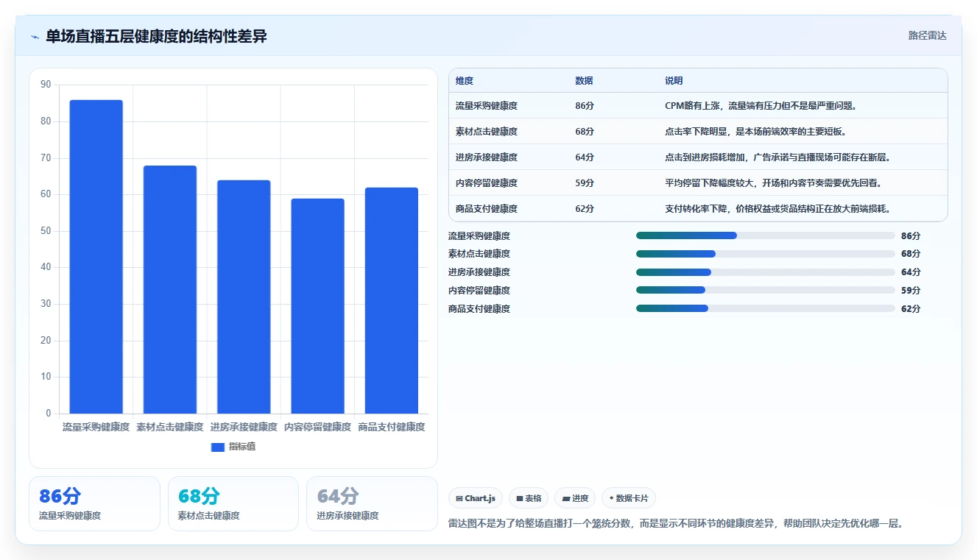Viewport: 977px width, 560px height.
Task: Click the 流量采购健康度 progress bar
Action: (x=766, y=235)
